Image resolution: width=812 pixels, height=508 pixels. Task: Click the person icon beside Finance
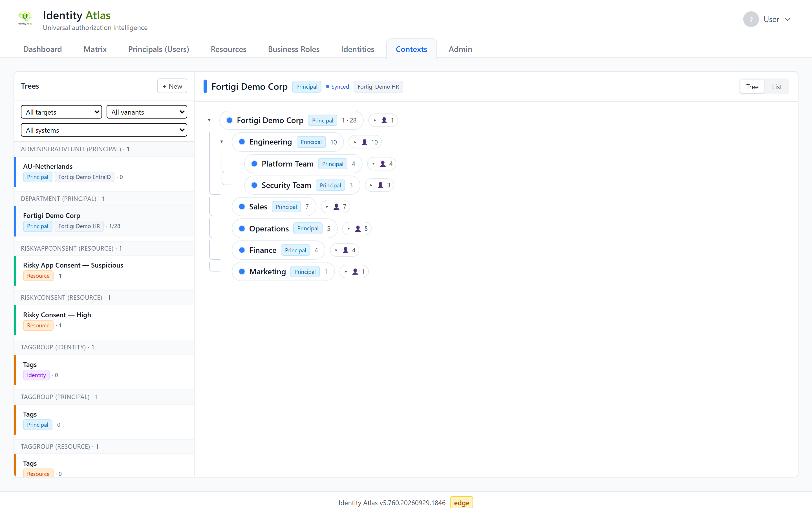pos(346,250)
